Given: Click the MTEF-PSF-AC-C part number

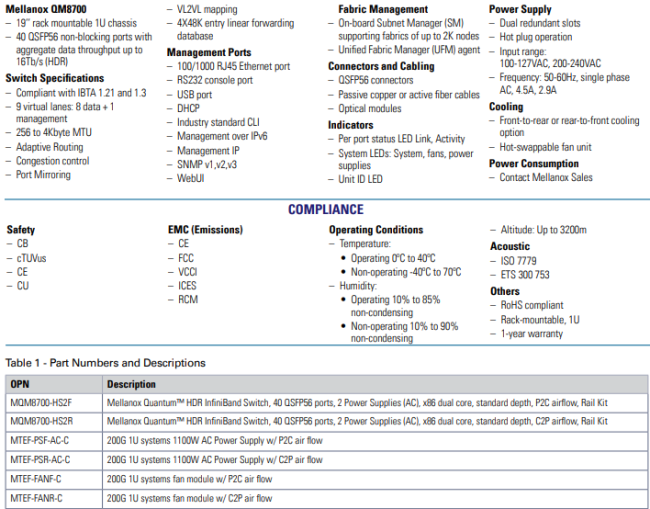Looking at the screenshot, I should click(40, 441).
